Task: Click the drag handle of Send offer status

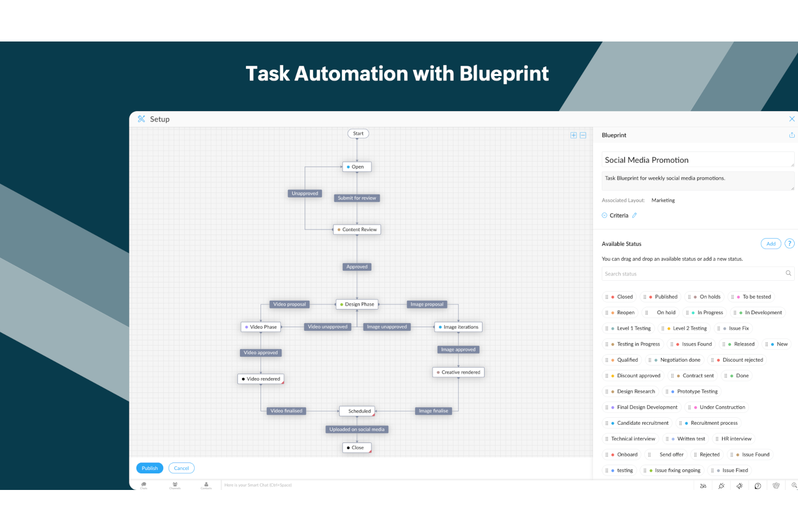Action: click(649, 455)
